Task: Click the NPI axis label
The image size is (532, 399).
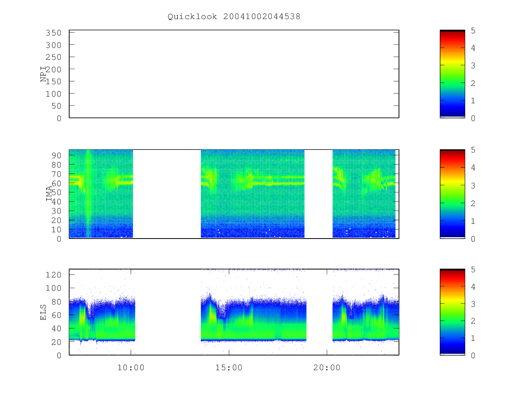Action: pos(43,74)
